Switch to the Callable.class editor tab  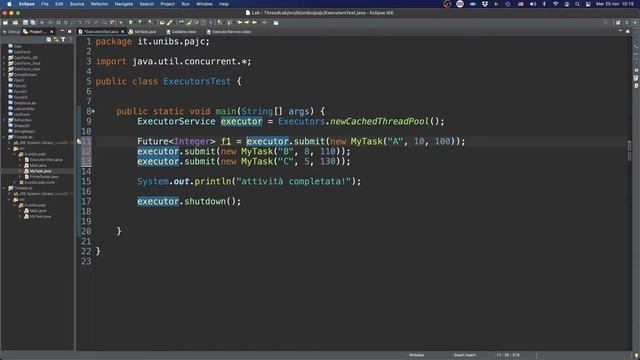[181, 32]
